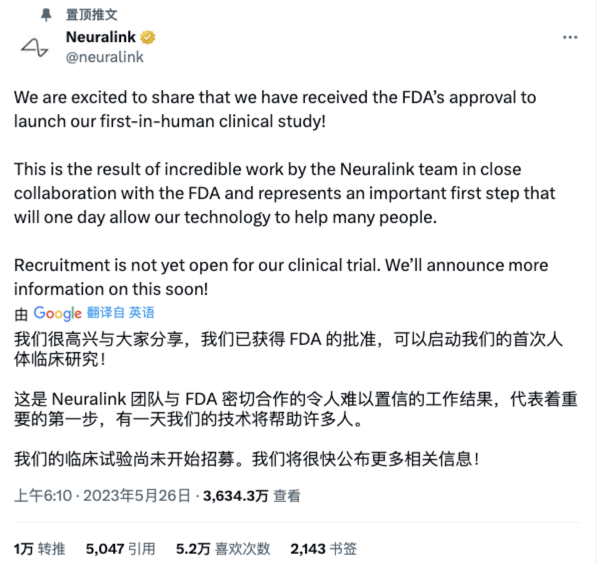This screenshot has width=610, height=564.
Task: Click the Recruitment is not yet open paragraph
Action: point(281,277)
